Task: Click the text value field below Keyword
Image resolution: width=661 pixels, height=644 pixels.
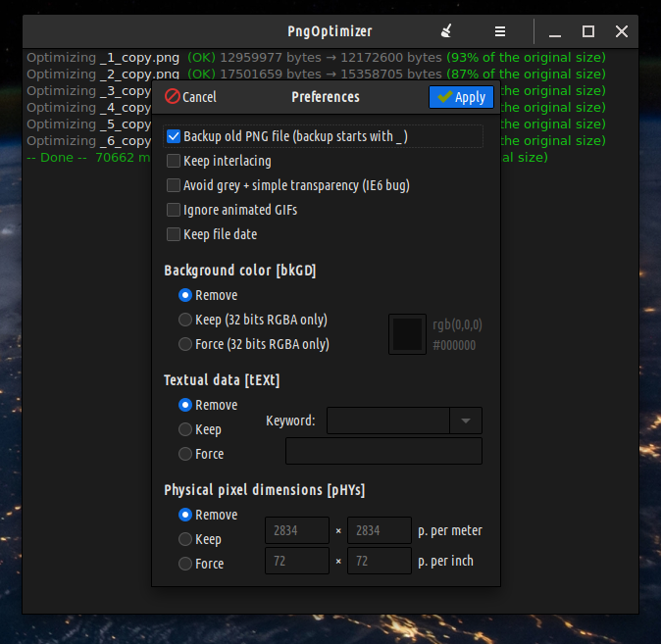Action: 383,451
